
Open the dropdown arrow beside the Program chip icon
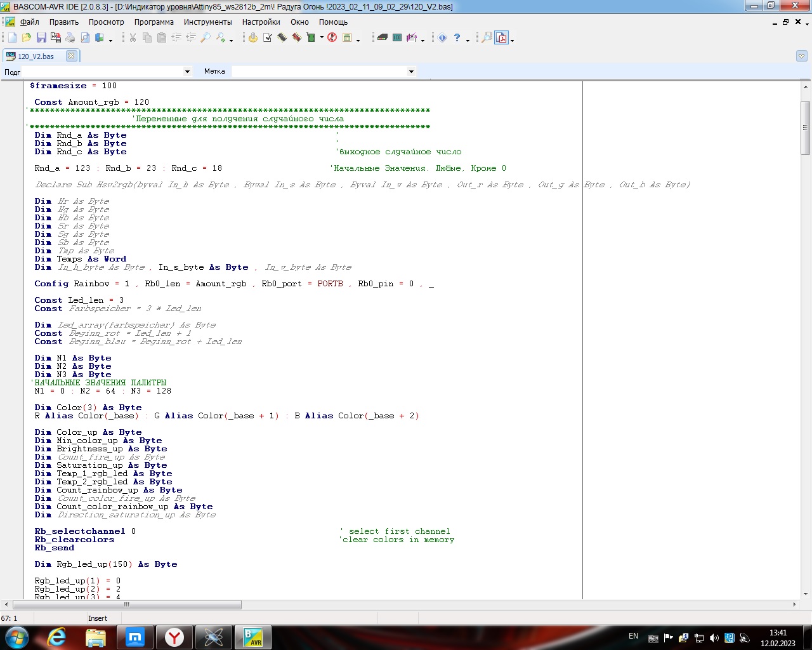(x=322, y=38)
